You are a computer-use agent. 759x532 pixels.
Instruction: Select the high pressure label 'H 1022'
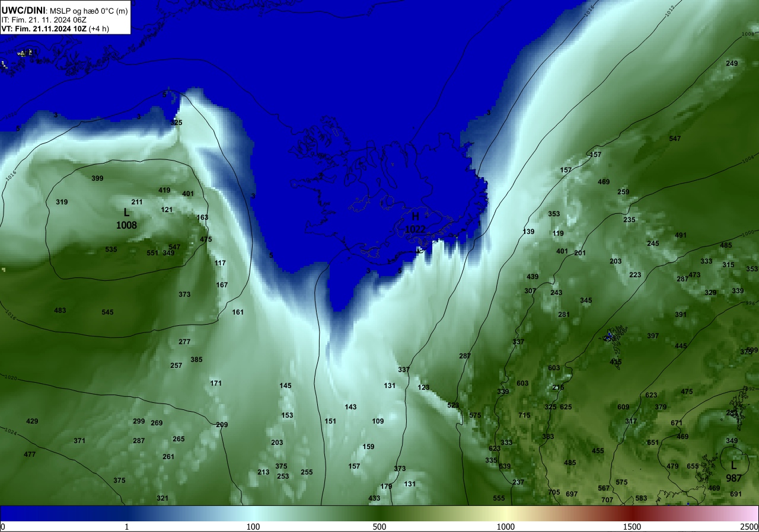[416, 223]
